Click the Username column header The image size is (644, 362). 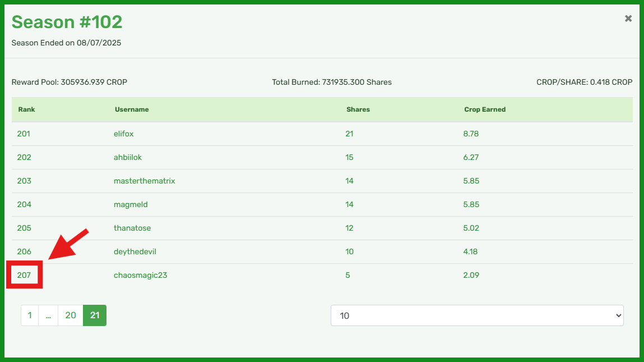coord(132,109)
